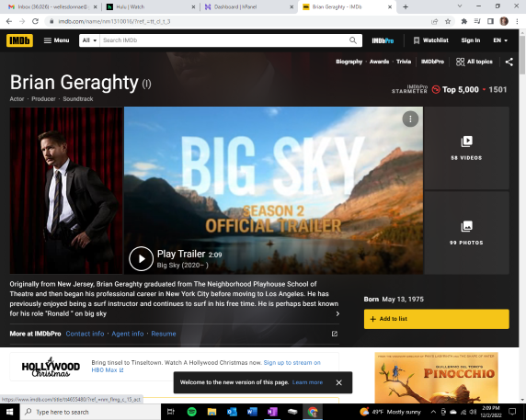The image size is (526, 420).
Task: Open the trailer's three-dot options menu
Action: click(x=410, y=119)
